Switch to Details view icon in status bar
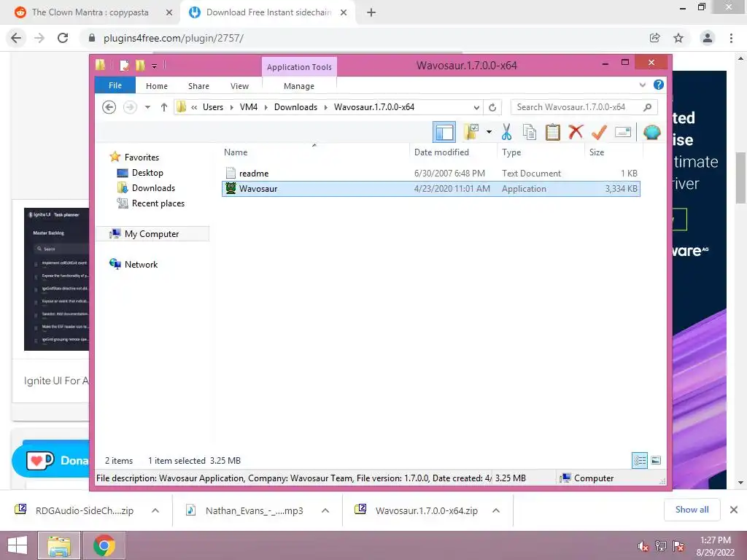The height and width of the screenshot is (560, 747). pos(640,460)
